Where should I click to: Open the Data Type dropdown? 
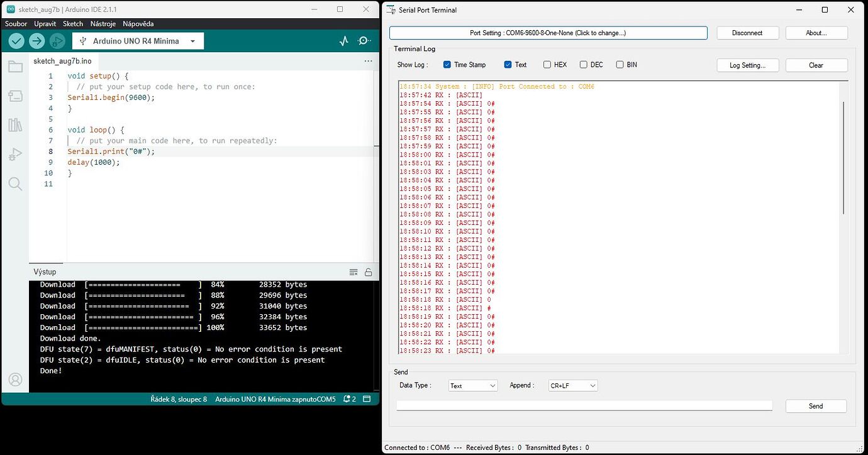[x=473, y=386]
